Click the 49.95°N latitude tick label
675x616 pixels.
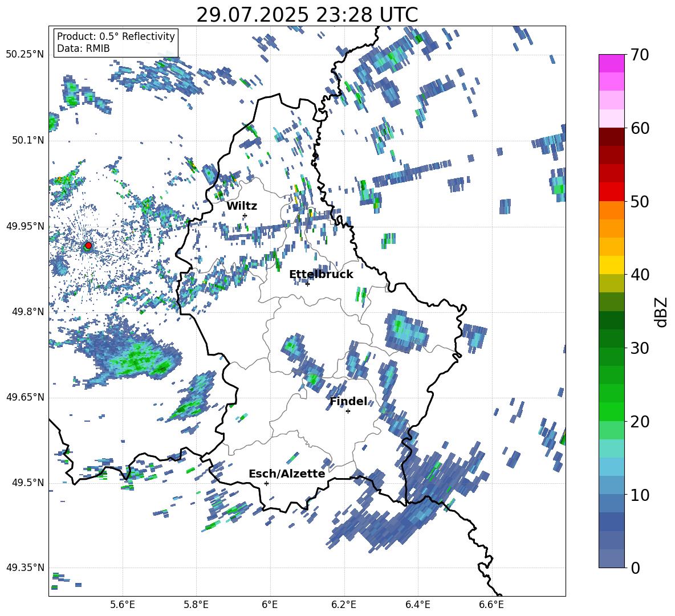coord(25,226)
